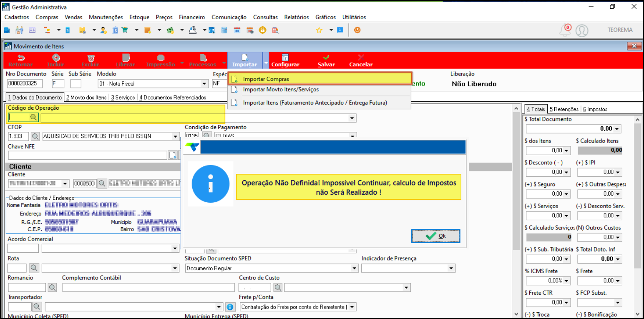
Task: Choose Importar Itens (Faturamento Antecipado / Entrega Futura)
Action: point(319,103)
